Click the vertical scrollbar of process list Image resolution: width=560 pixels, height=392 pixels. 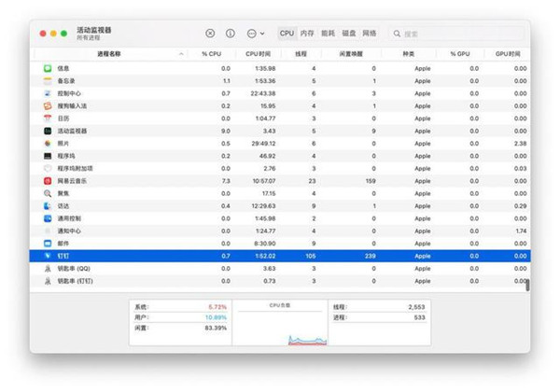click(x=527, y=284)
